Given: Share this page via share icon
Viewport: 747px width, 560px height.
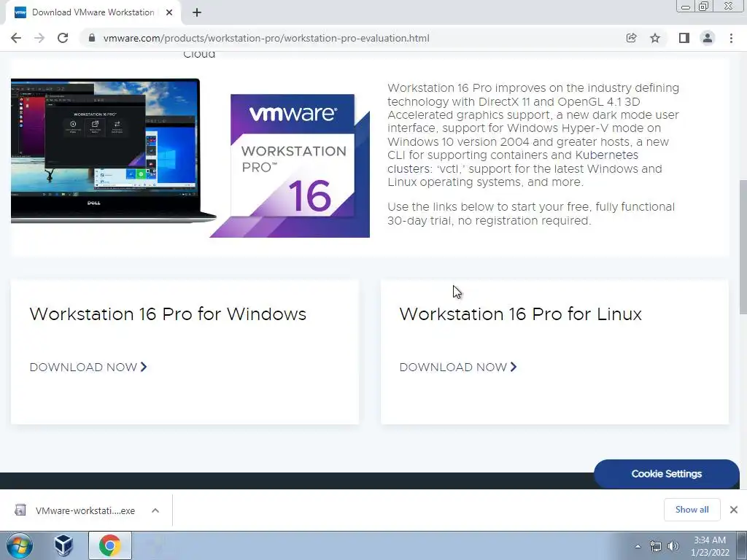Looking at the screenshot, I should (631, 38).
